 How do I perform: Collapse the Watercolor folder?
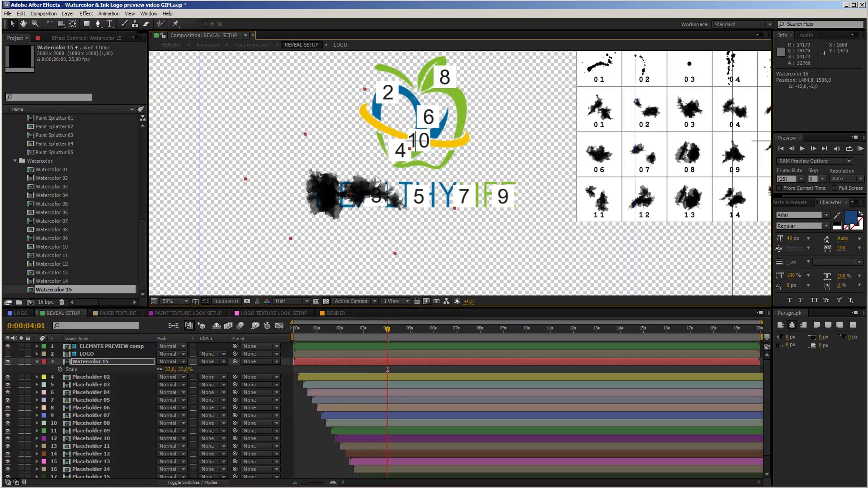(x=15, y=161)
